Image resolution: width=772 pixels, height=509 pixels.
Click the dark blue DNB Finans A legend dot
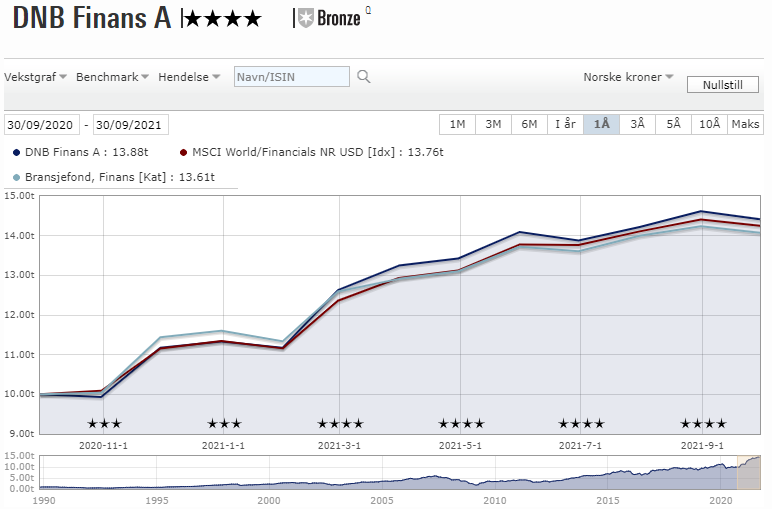pyautogui.click(x=17, y=153)
